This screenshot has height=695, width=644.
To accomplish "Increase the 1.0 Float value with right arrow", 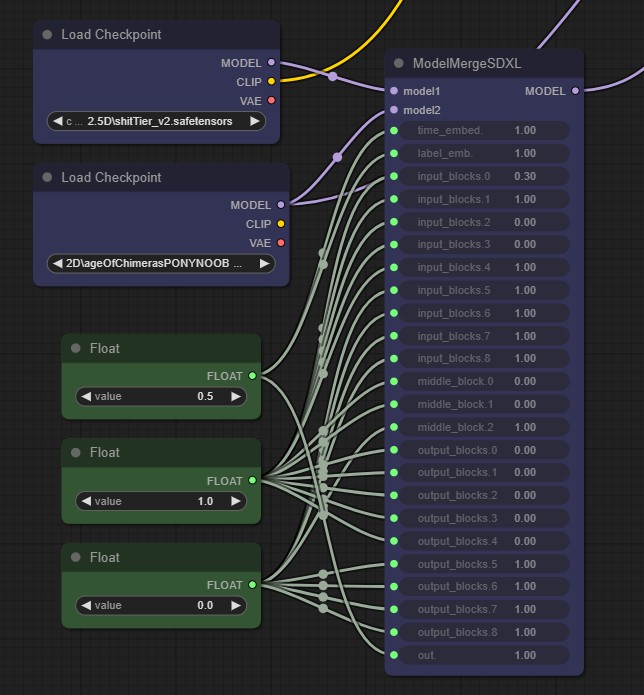I will 236,501.
